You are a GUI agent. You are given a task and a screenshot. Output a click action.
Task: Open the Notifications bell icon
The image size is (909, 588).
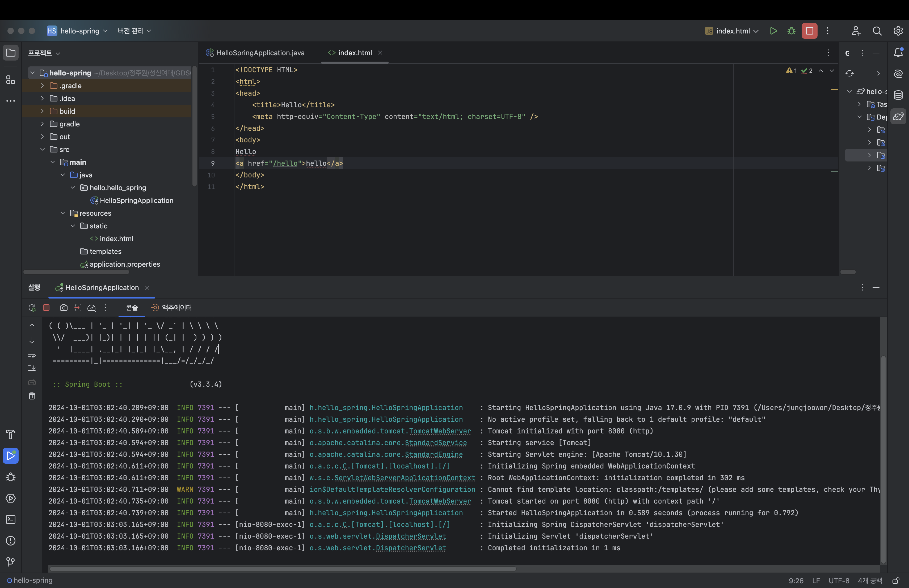pyautogui.click(x=898, y=53)
